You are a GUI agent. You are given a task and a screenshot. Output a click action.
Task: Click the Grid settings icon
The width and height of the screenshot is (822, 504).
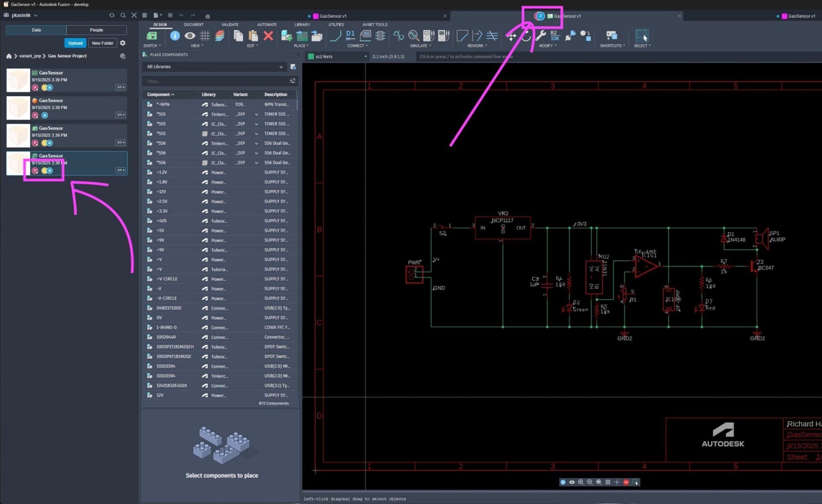point(205,36)
